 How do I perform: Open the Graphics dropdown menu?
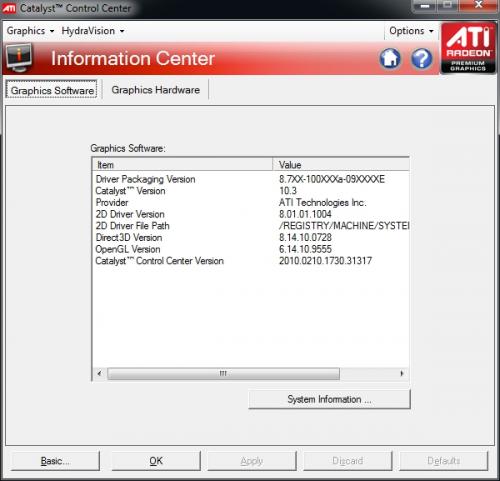pos(30,31)
